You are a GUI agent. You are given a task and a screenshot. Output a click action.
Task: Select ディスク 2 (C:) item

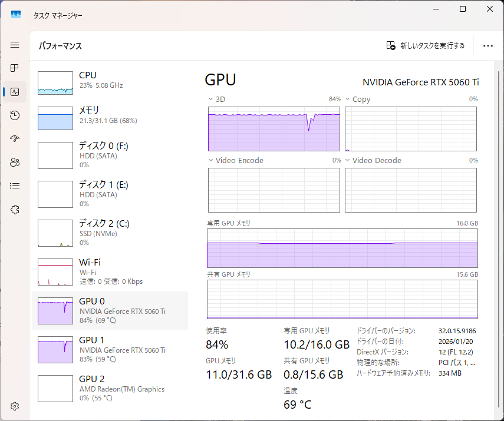(110, 233)
